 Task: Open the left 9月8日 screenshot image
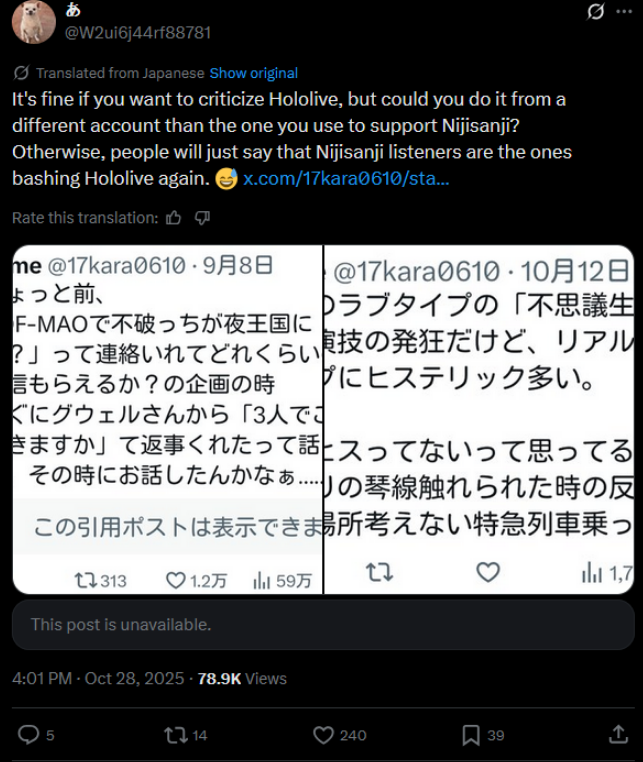(168, 419)
